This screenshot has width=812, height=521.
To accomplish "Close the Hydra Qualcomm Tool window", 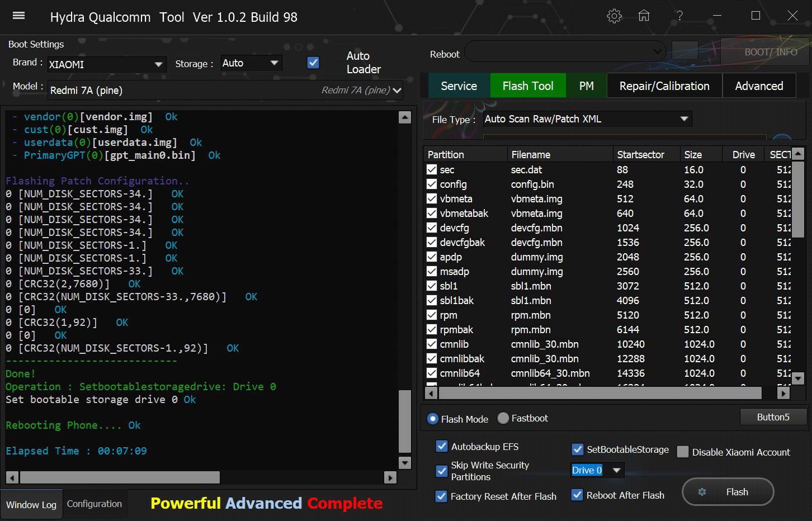I will coord(792,16).
